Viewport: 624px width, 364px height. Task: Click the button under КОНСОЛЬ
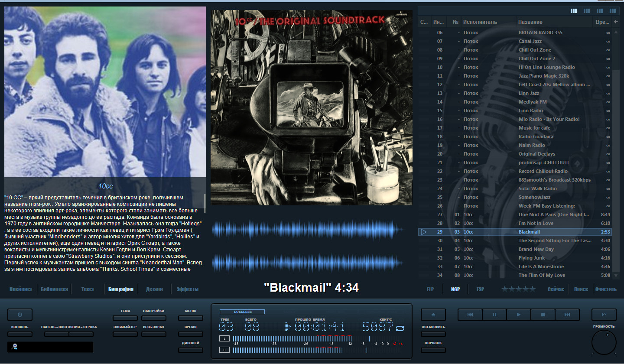19,334
